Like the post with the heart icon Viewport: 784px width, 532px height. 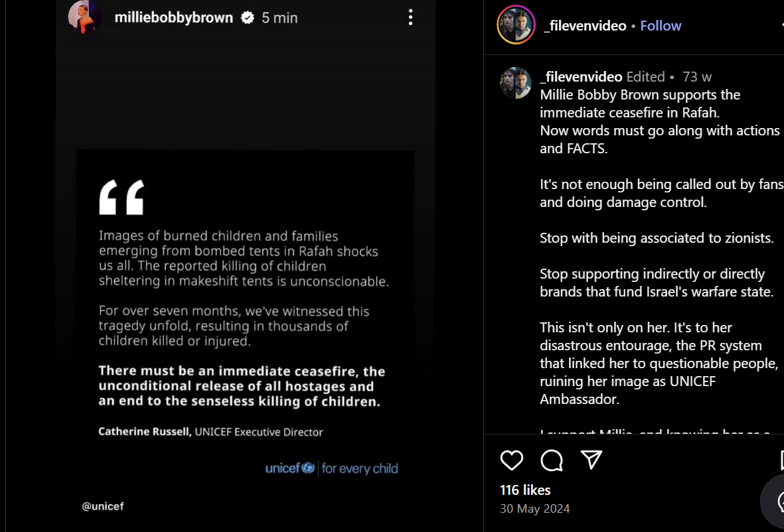(512, 460)
